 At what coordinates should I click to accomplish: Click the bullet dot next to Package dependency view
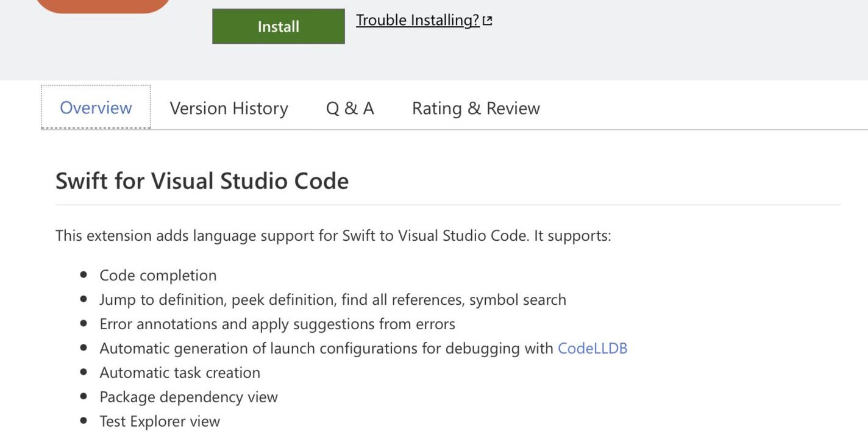click(84, 397)
